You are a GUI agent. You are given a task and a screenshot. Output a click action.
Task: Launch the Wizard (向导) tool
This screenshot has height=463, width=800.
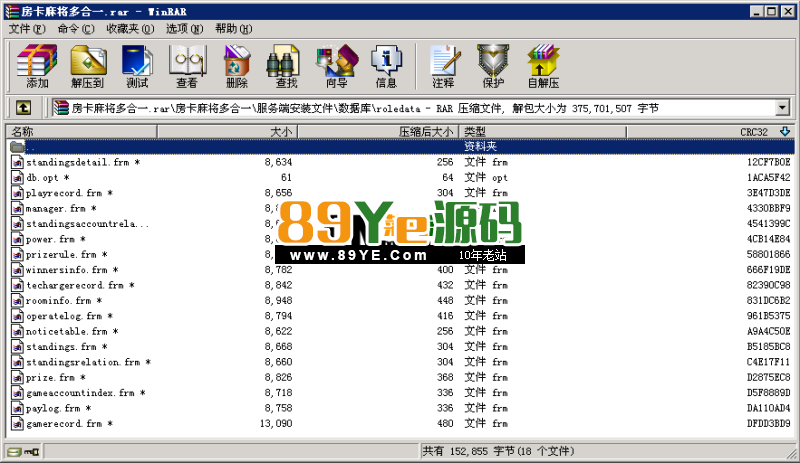click(x=337, y=66)
